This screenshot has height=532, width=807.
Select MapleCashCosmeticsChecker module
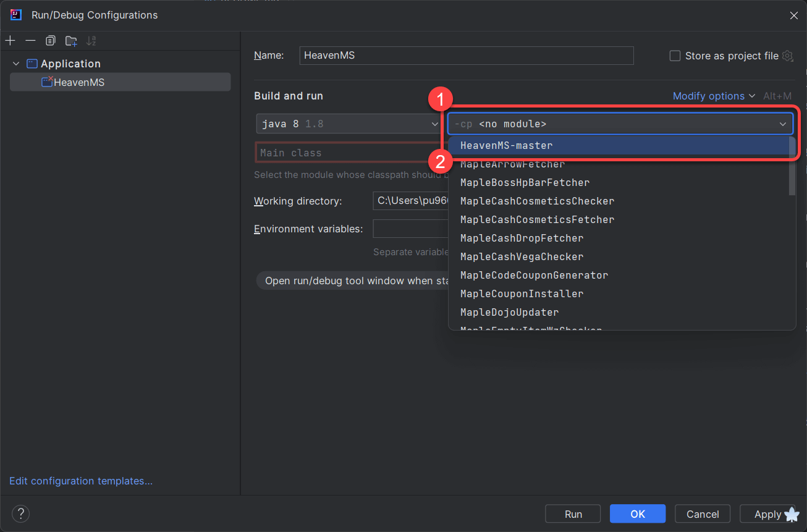click(x=619, y=201)
